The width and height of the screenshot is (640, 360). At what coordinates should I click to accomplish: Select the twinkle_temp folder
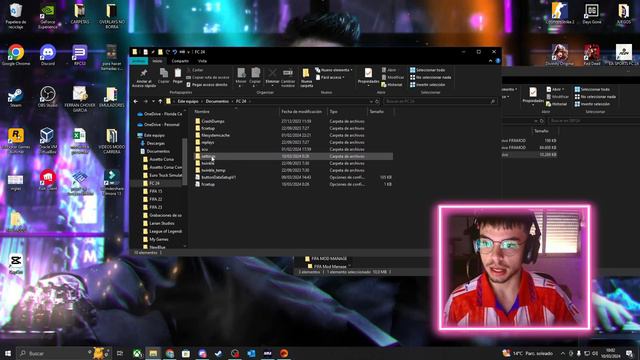tap(213, 170)
